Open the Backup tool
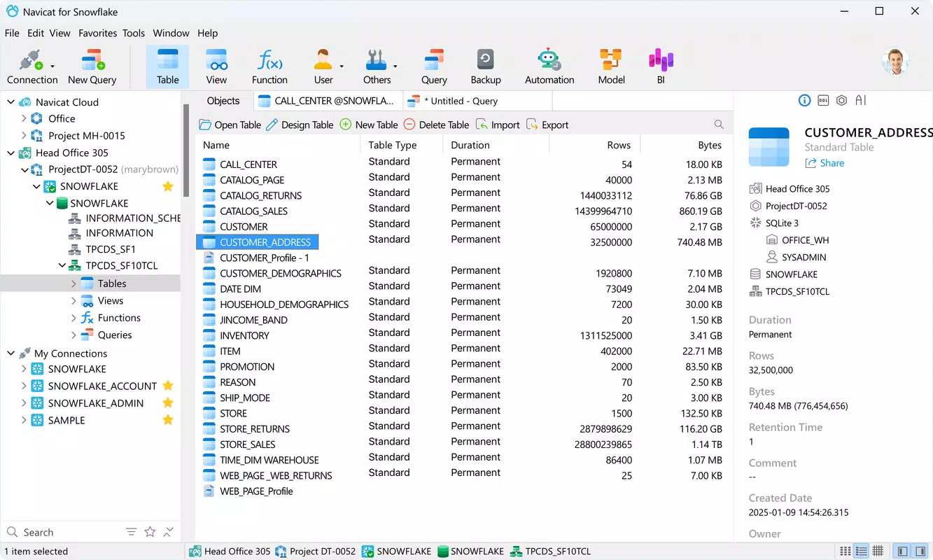The height and width of the screenshot is (560, 933). 486,66
